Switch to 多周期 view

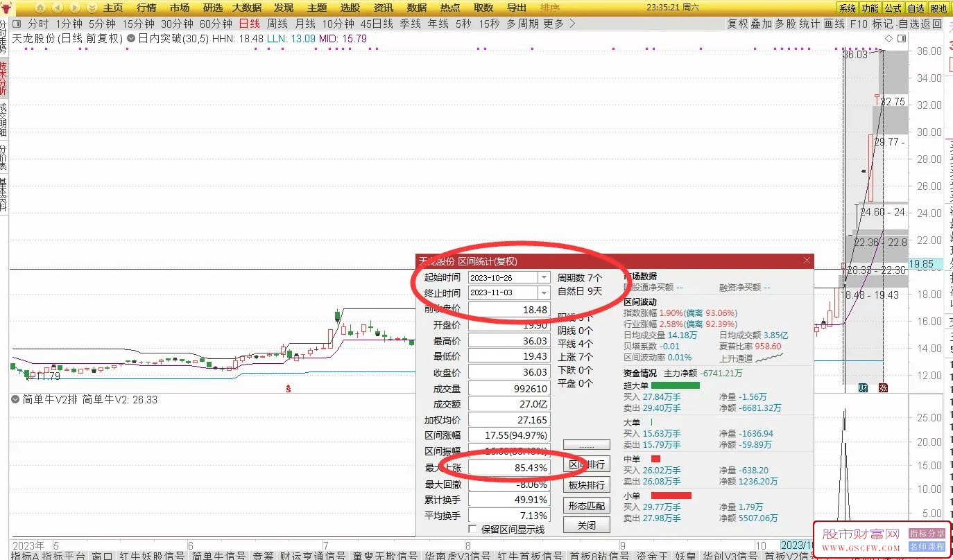[x=522, y=24]
